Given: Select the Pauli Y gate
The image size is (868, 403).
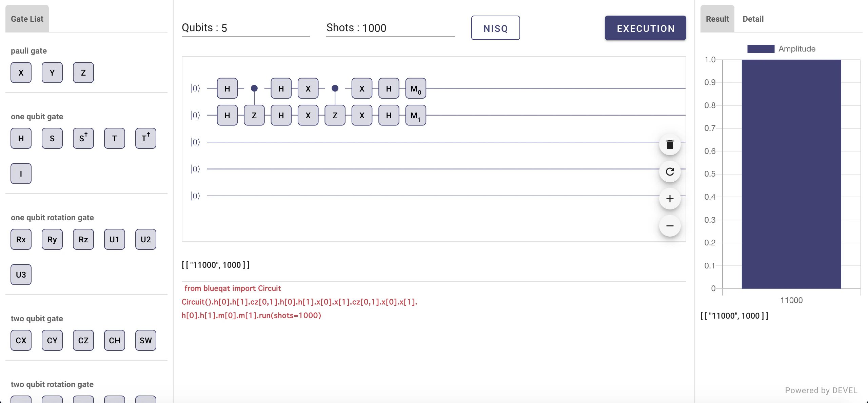Looking at the screenshot, I should click(x=52, y=73).
